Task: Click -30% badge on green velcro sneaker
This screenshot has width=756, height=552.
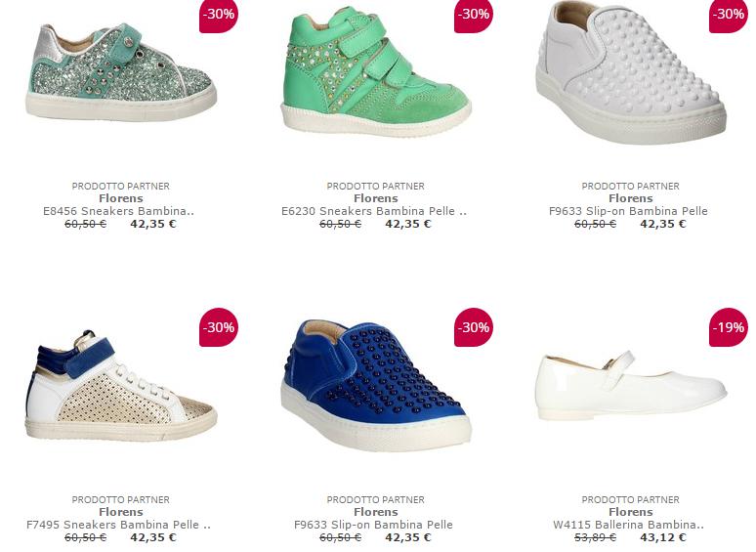Action: tap(474, 15)
